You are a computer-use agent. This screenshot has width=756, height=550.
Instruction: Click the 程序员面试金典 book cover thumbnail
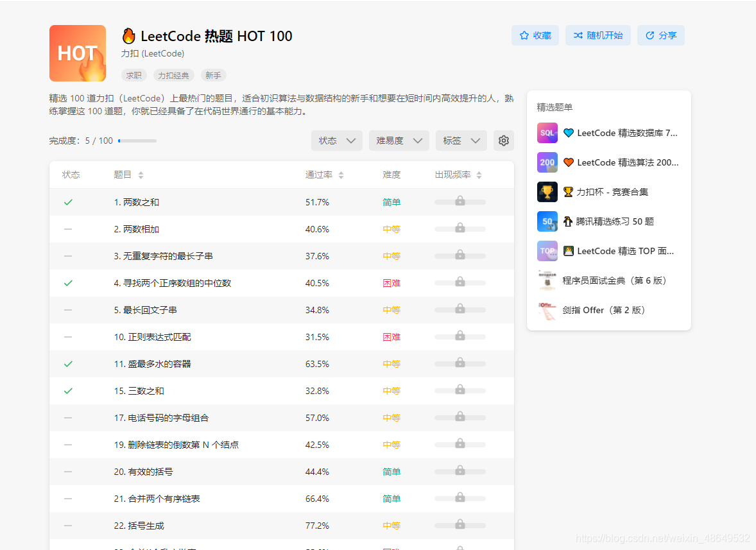click(x=547, y=280)
